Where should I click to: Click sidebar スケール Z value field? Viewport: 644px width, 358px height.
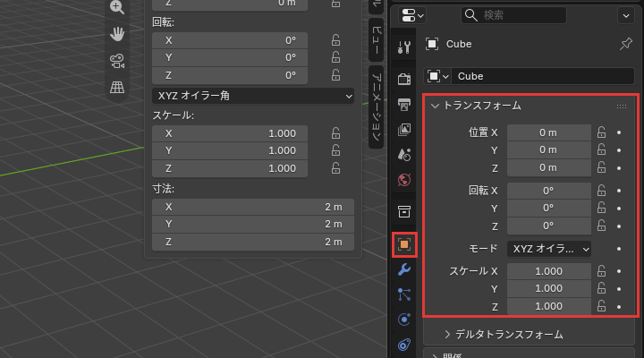tap(230, 168)
